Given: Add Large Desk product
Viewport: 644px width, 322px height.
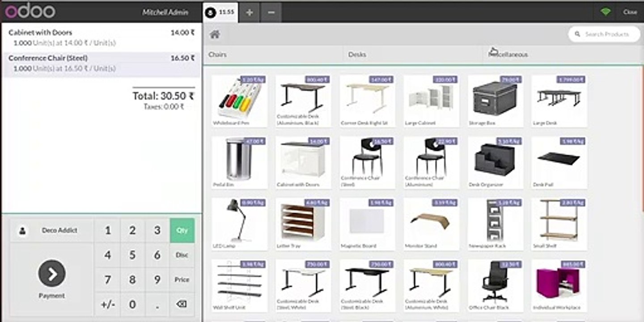Looking at the screenshot, I should click(x=559, y=101).
